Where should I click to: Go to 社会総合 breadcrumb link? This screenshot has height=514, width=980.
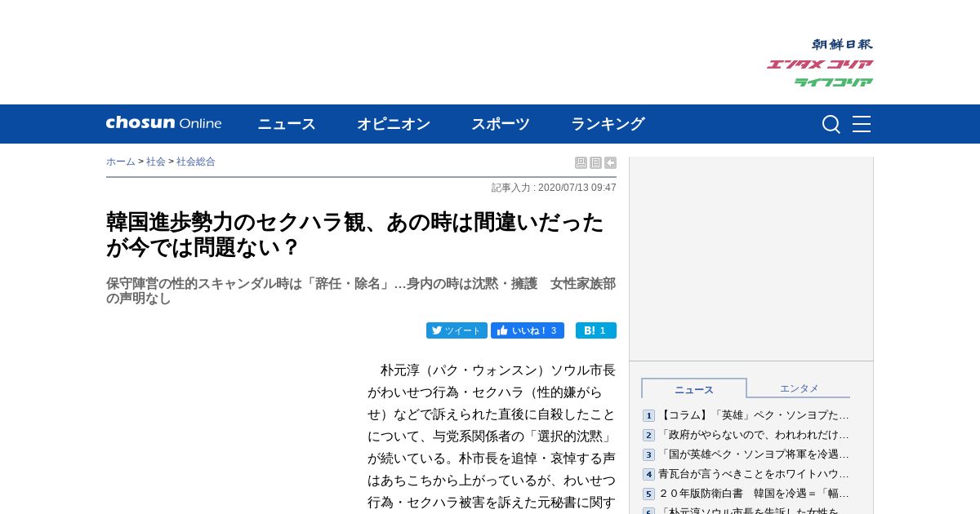[196, 162]
